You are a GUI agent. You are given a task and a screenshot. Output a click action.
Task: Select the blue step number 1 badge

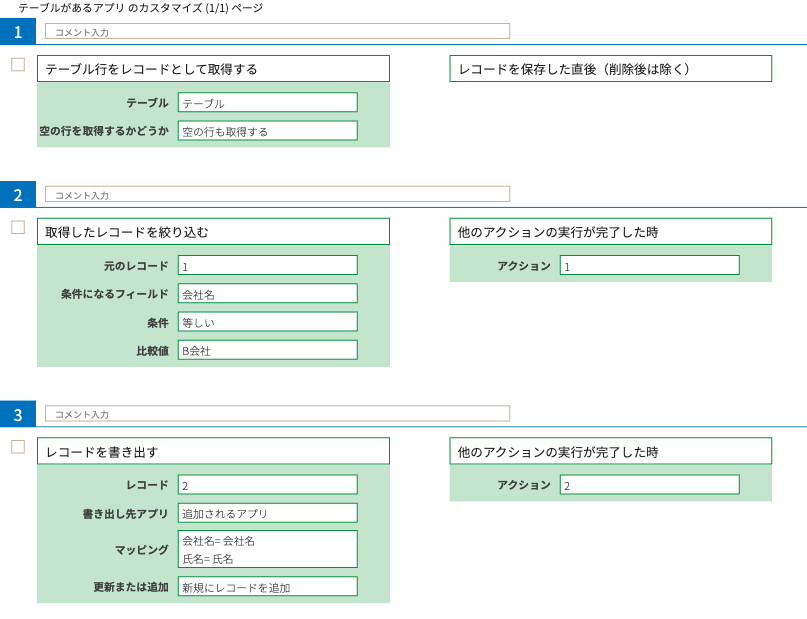point(18,31)
